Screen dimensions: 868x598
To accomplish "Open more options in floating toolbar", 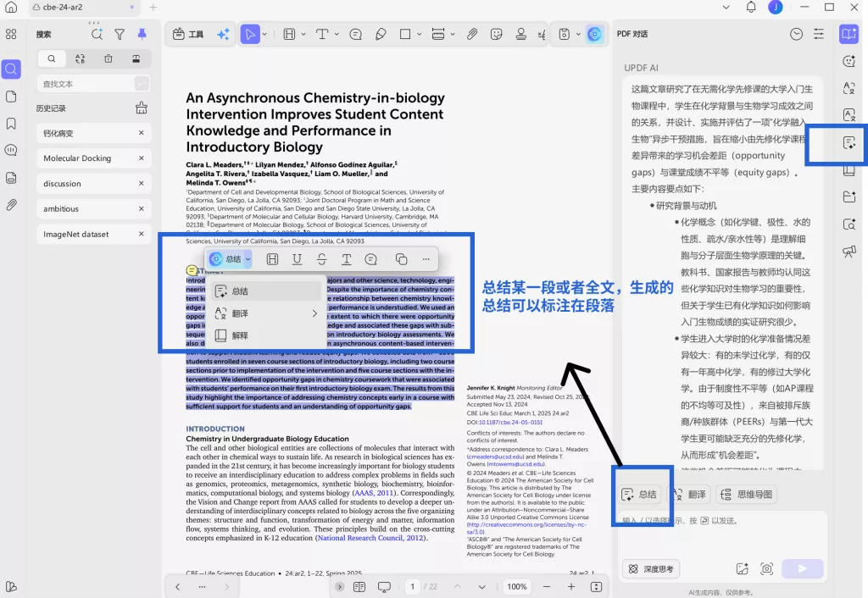I will click(x=426, y=259).
